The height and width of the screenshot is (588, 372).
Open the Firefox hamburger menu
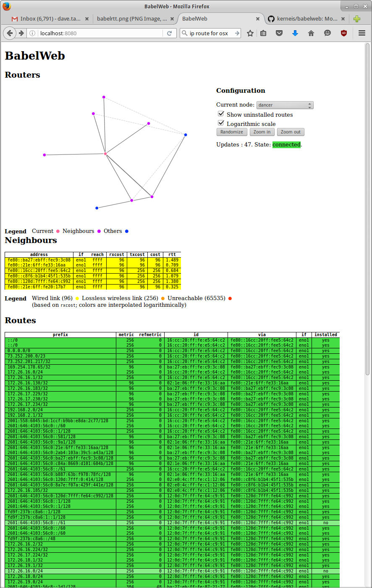coord(362,33)
